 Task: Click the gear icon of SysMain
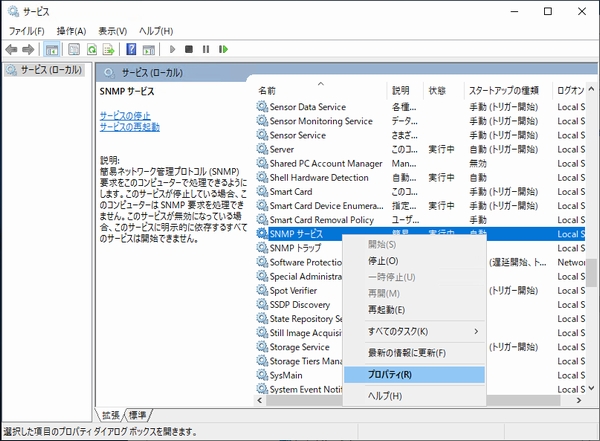pyautogui.click(x=262, y=375)
